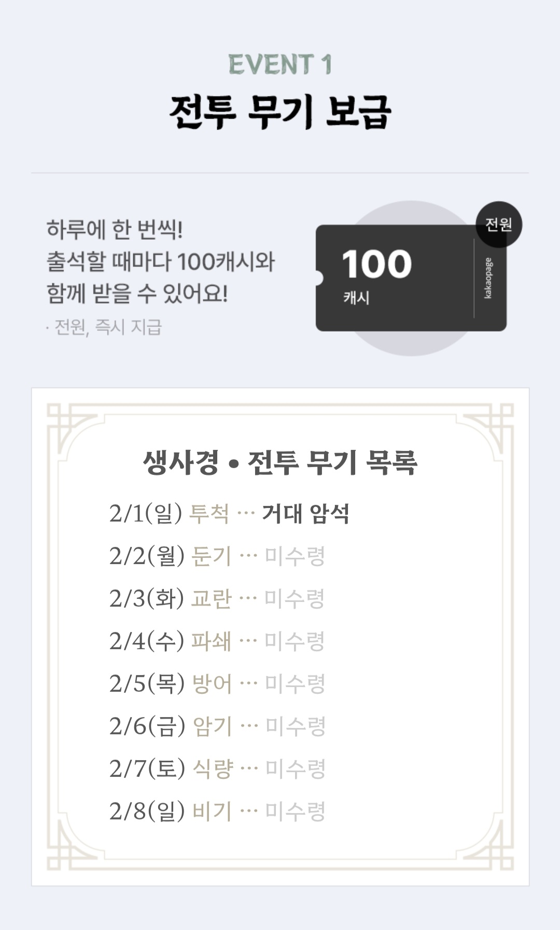The width and height of the screenshot is (560, 930).
Task: Click the 하루에 한 번씩! text line
Action: point(115,229)
